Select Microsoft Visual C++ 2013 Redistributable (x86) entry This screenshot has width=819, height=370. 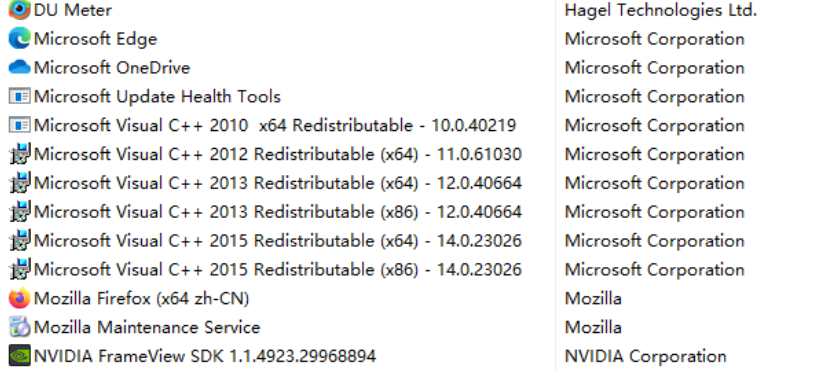pos(278,212)
